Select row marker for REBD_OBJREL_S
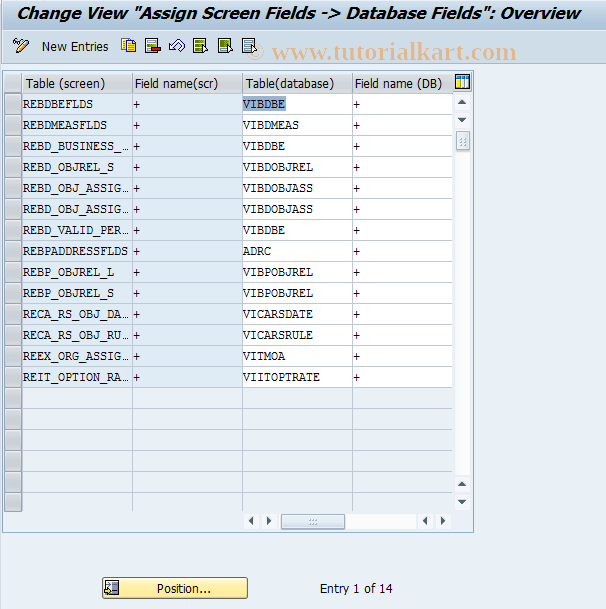Viewport: 606px width, 609px height. 13,167
